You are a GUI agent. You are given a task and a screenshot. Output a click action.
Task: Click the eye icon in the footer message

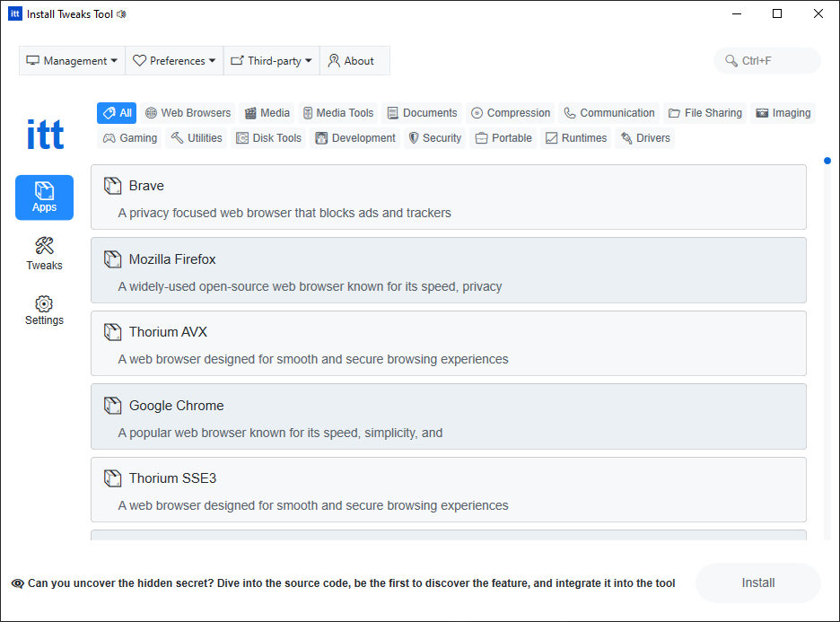pos(18,583)
